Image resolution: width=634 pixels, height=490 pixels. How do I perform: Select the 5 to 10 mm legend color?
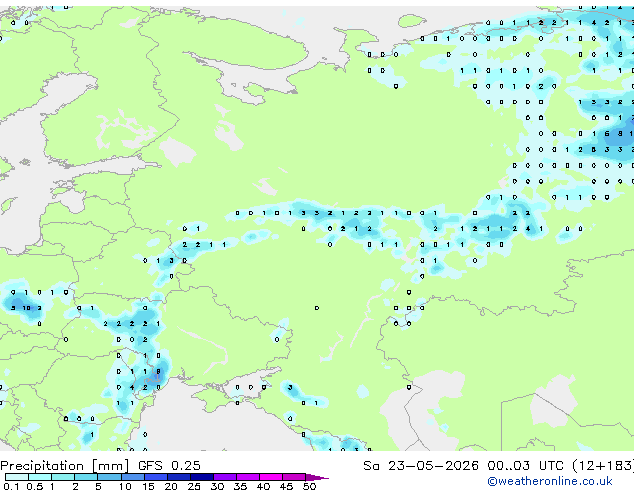coord(109,477)
